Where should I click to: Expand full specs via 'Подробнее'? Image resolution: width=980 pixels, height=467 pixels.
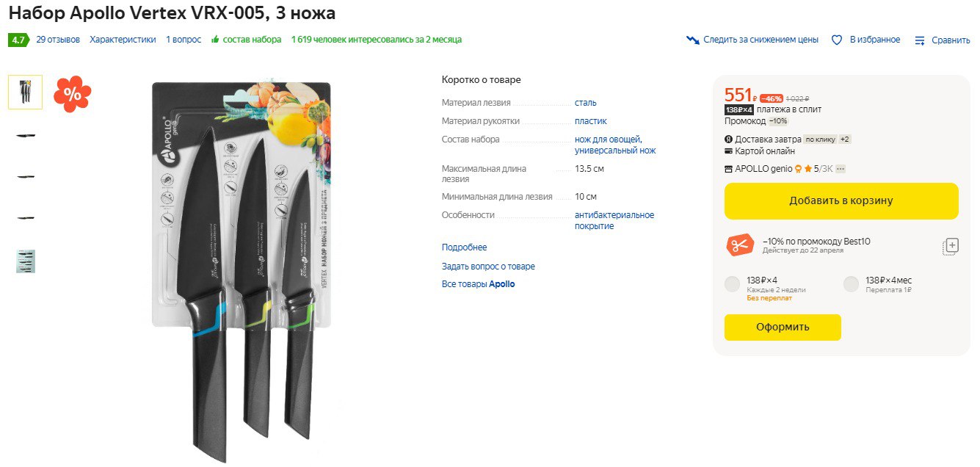click(x=464, y=247)
